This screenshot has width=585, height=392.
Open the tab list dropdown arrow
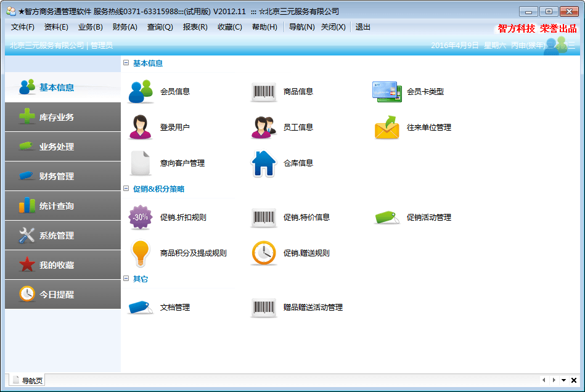tap(563, 380)
